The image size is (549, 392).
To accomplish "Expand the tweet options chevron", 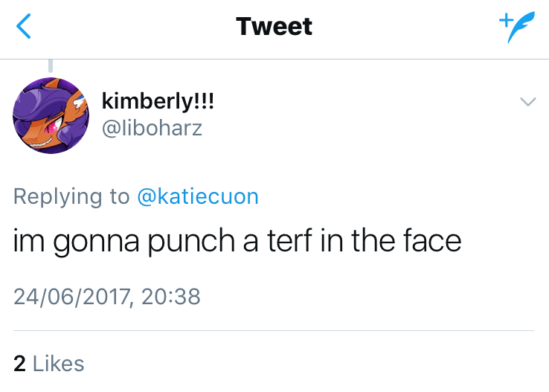I will tap(527, 102).
